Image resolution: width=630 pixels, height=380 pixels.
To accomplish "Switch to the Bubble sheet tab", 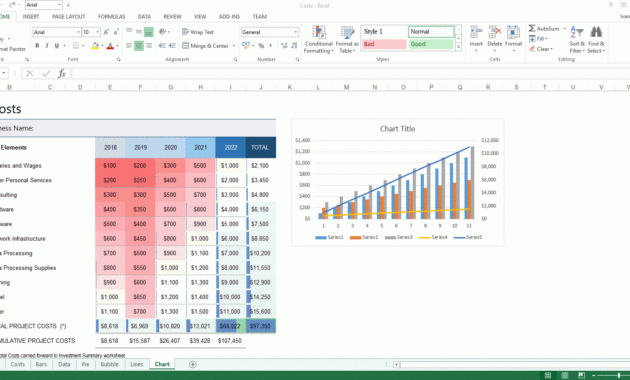I will [x=109, y=364].
